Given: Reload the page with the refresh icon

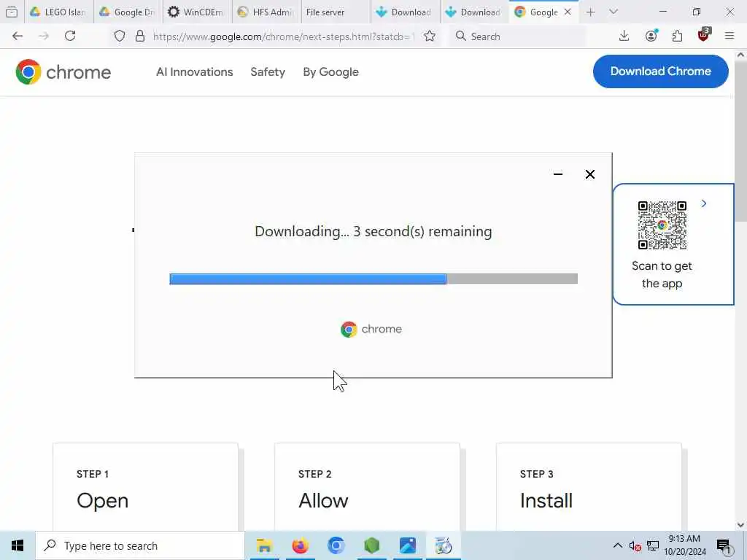Looking at the screenshot, I should tap(70, 36).
